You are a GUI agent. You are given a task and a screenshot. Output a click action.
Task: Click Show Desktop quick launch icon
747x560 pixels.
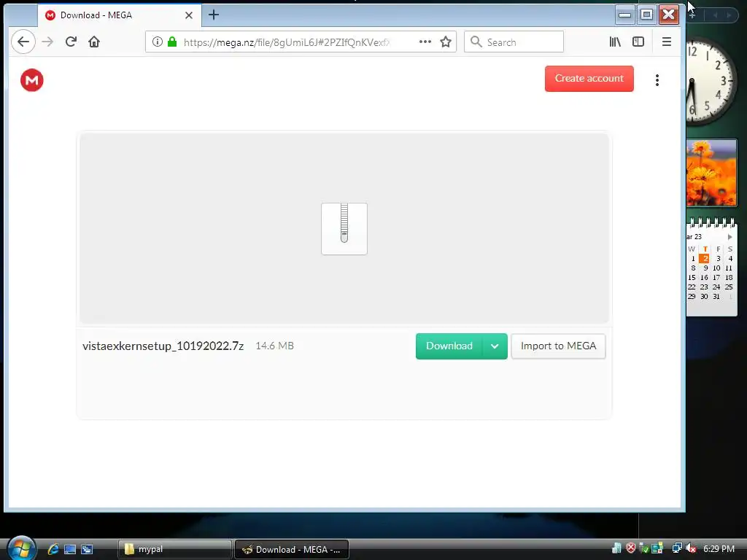(70, 549)
